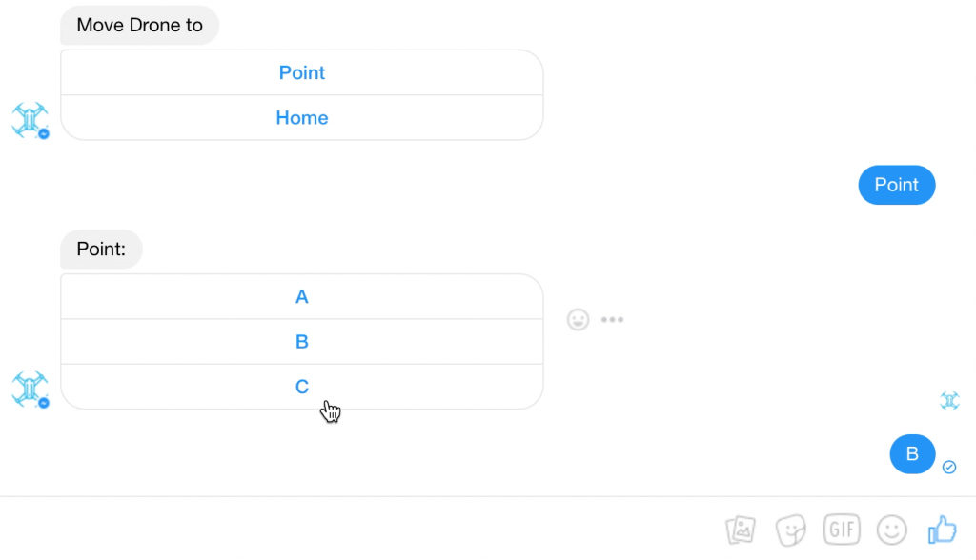Send a thumbs-up like
Viewport: 976px width, 560px height.
[942, 529]
